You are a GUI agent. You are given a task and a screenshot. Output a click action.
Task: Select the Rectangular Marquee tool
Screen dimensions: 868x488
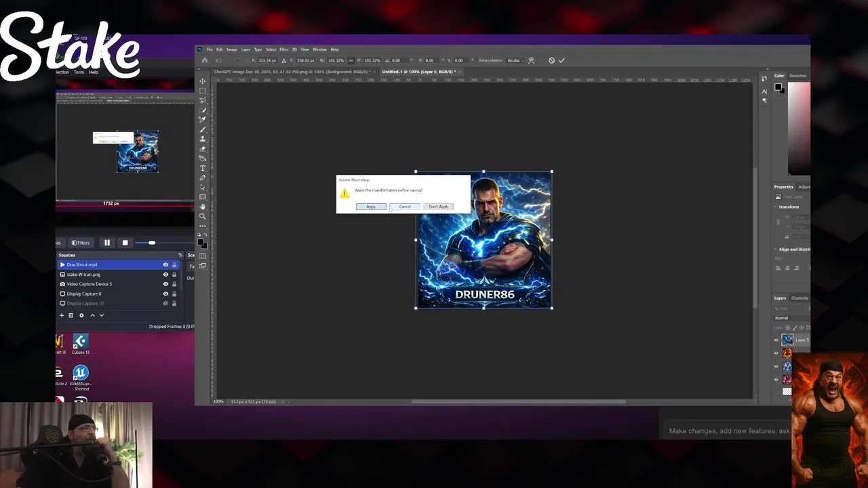[202, 91]
